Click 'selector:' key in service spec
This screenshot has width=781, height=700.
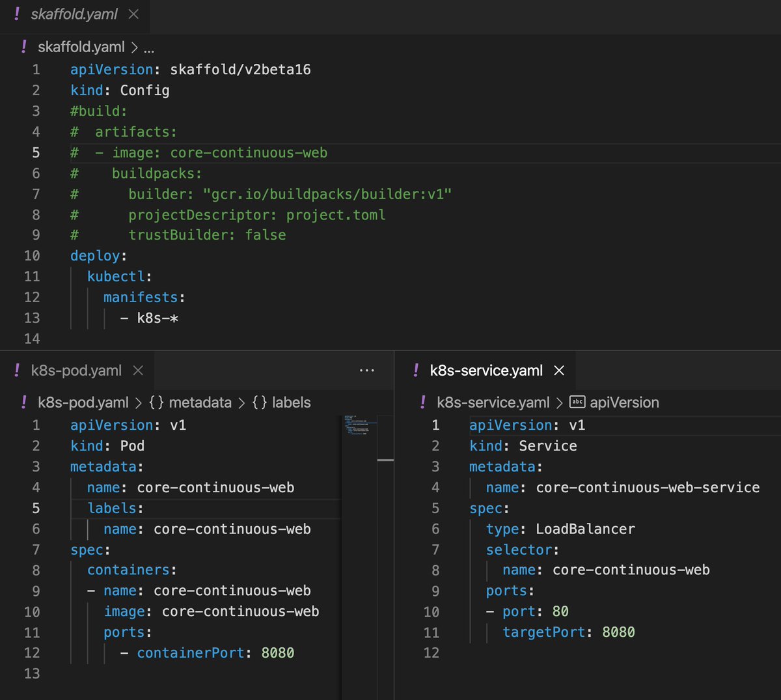pos(523,550)
